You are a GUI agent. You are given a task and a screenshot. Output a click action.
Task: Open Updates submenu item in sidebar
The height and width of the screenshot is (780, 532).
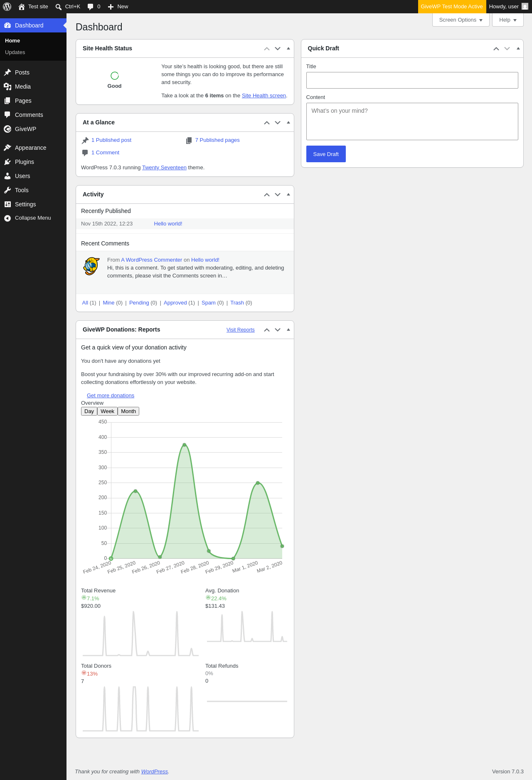(x=15, y=52)
